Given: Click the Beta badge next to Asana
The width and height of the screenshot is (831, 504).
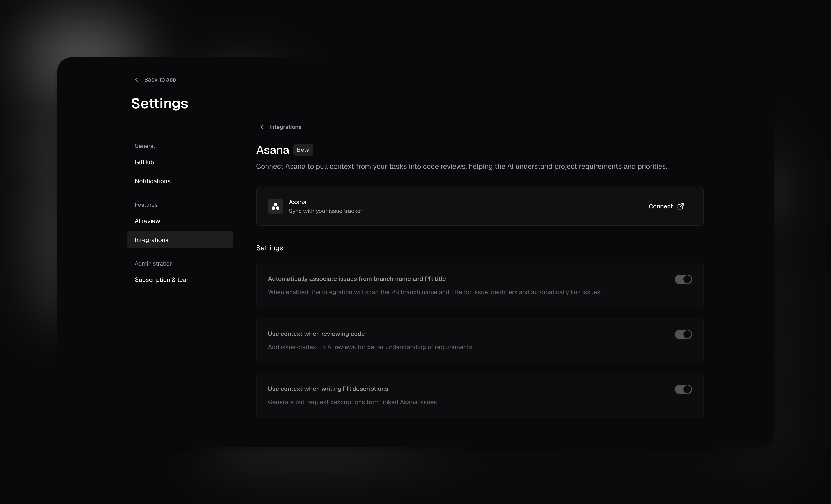Looking at the screenshot, I should 303,150.
